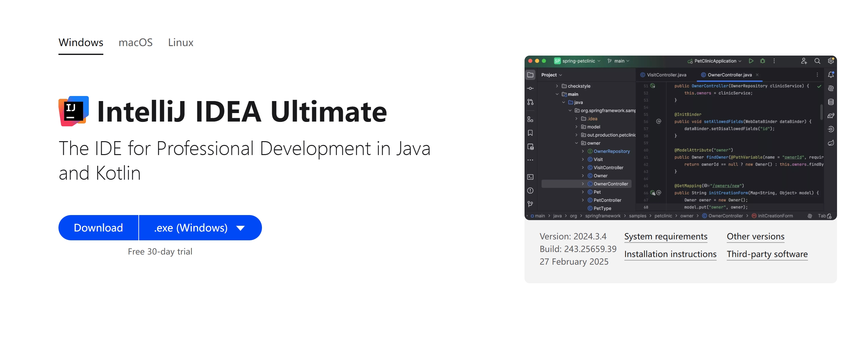868x342 pixels.
Task: Open the installer type dropdown .exe (Windows)
Action: [200, 228]
